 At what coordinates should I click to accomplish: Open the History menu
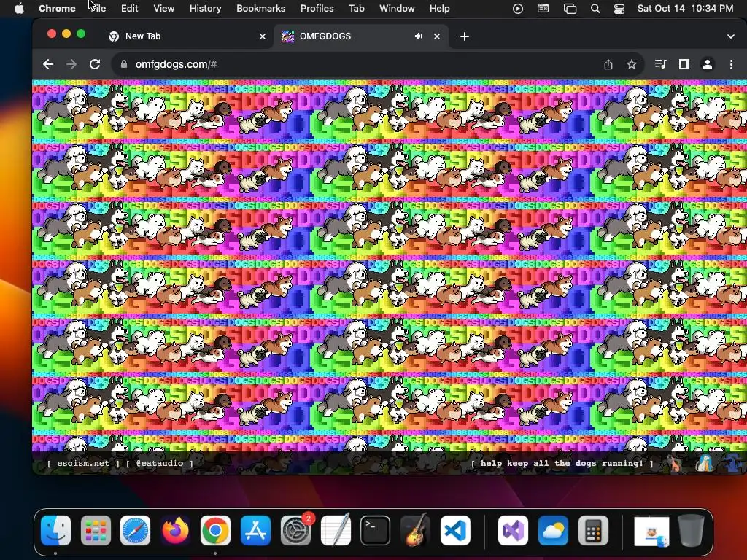point(205,9)
